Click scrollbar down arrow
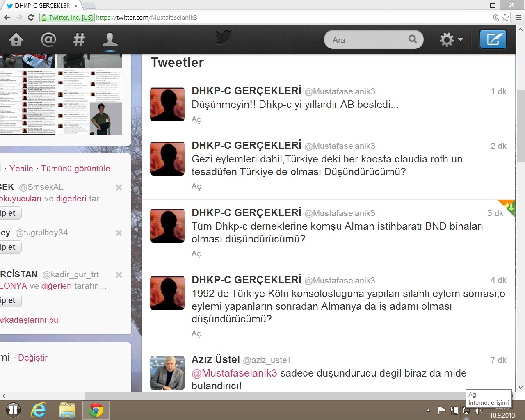The image size is (525, 420). [x=520, y=387]
